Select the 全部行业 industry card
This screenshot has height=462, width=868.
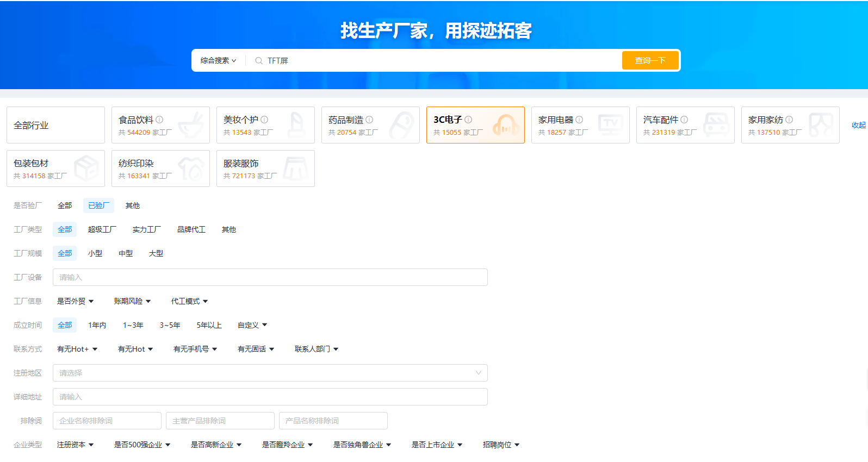pyautogui.click(x=55, y=125)
